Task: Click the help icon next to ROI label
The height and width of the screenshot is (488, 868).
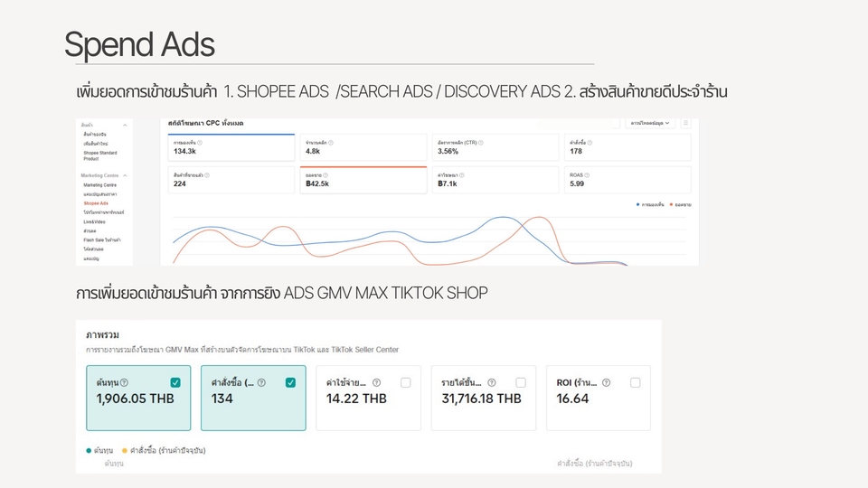Action: point(606,382)
